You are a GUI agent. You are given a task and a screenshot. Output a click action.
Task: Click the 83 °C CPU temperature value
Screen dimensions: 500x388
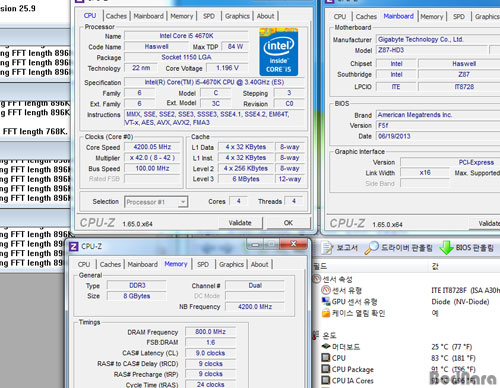[453, 358]
